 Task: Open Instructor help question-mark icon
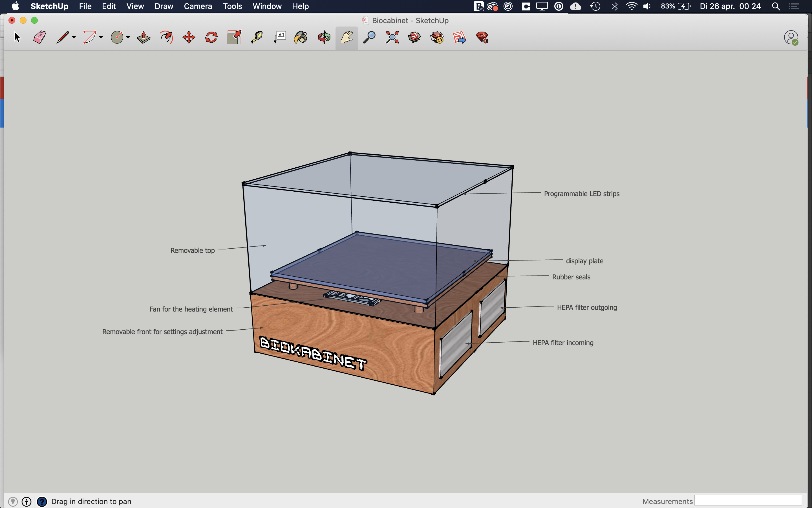point(42,502)
